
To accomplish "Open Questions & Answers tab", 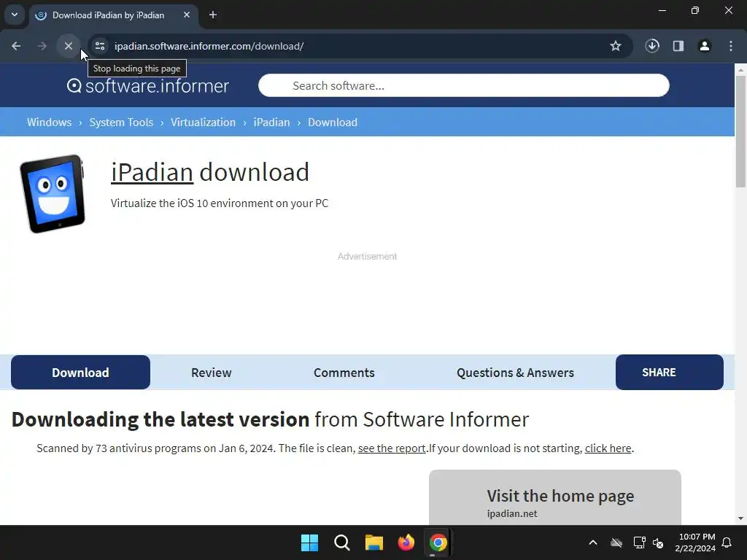I will tap(515, 373).
